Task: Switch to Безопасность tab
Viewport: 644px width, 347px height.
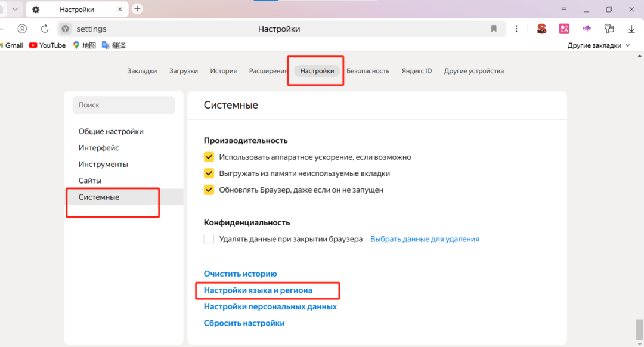Action: 367,70
